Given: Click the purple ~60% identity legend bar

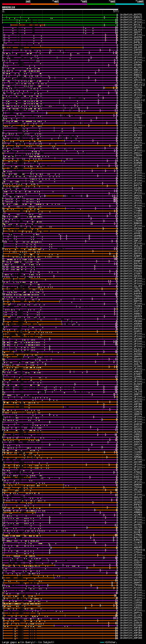Looking at the screenshot, I should pos(73,4).
